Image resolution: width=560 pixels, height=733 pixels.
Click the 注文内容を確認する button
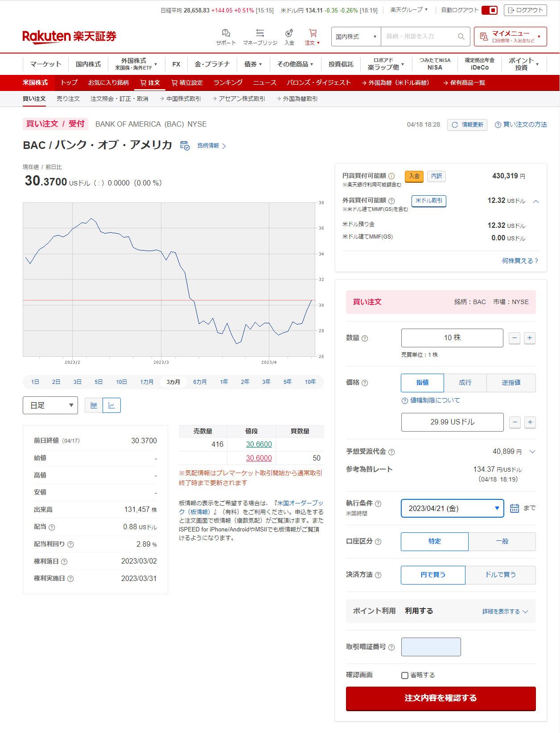441,698
